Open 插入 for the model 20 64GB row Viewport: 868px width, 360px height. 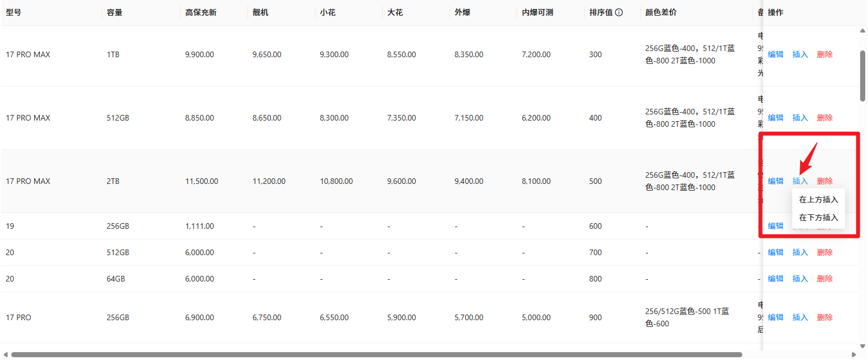(x=800, y=279)
